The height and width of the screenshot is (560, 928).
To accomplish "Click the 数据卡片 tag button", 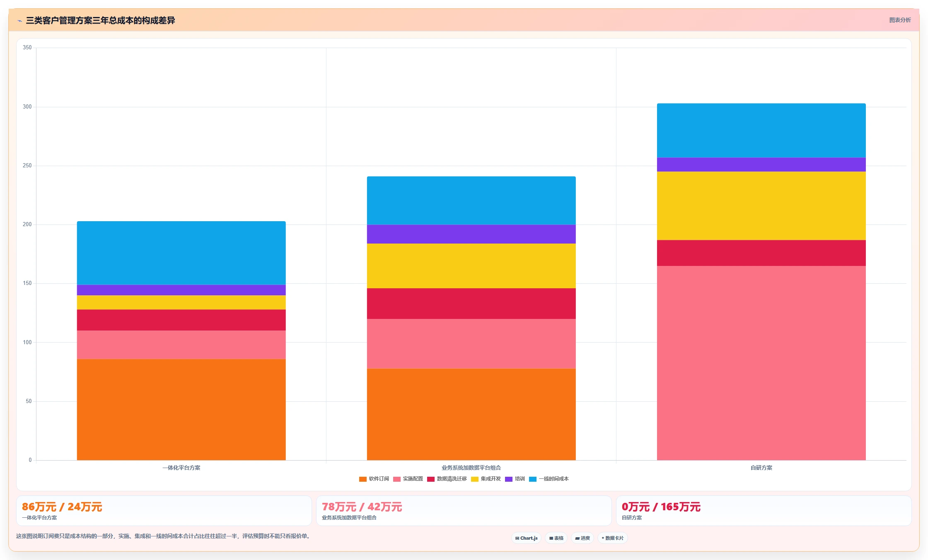I will point(612,538).
